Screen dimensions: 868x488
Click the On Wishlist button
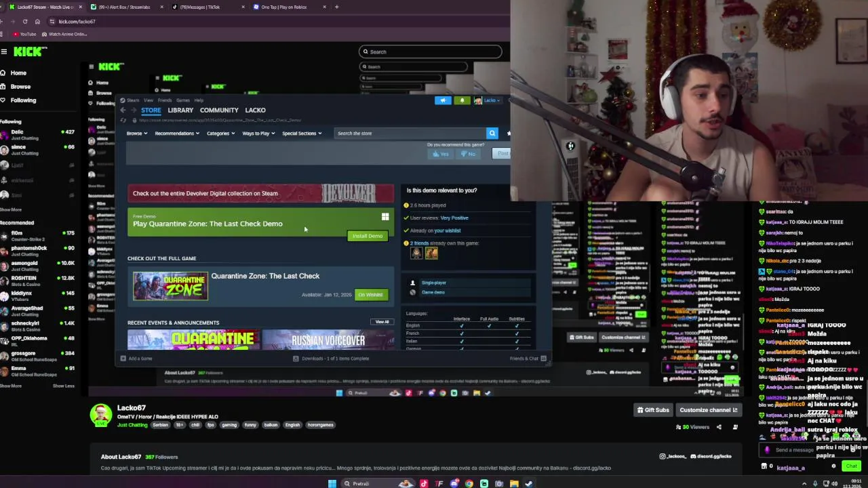(x=370, y=295)
